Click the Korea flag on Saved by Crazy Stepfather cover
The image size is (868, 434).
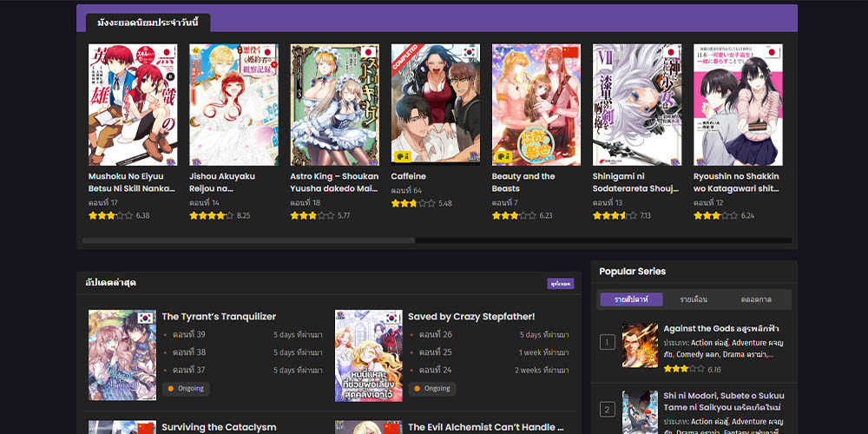[x=392, y=319]
